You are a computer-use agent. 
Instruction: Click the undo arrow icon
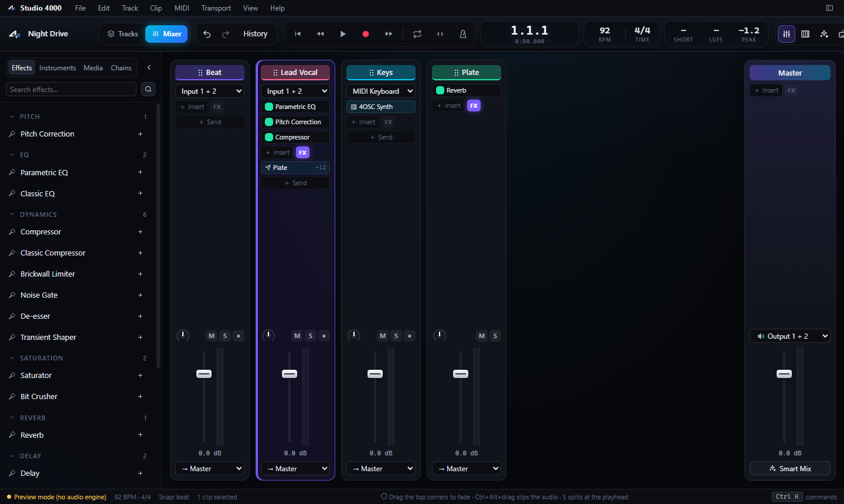(x=207, y=34)
